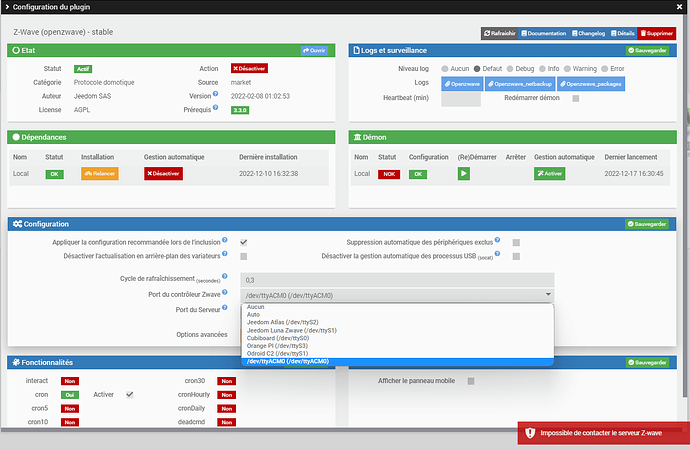The height and width of the screenshot is (449, 690).
Task: Select Aucun in the port list
Action: tap(397, 307)
